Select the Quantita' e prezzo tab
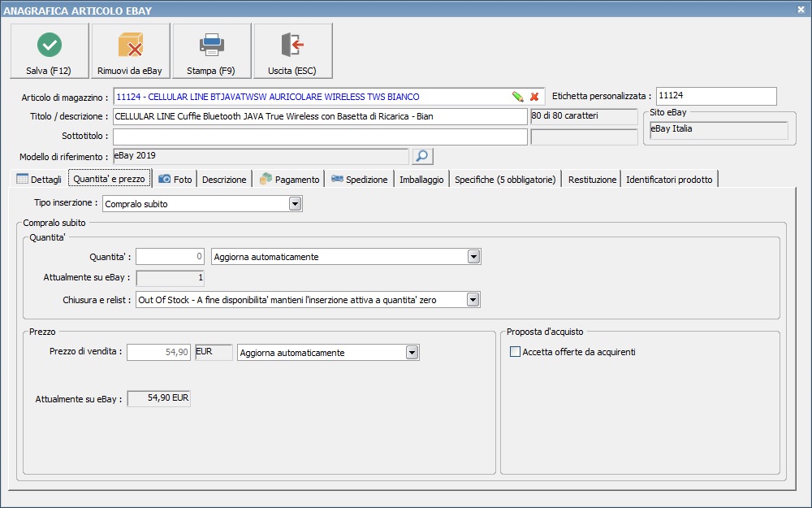 (x=110, y=179)
